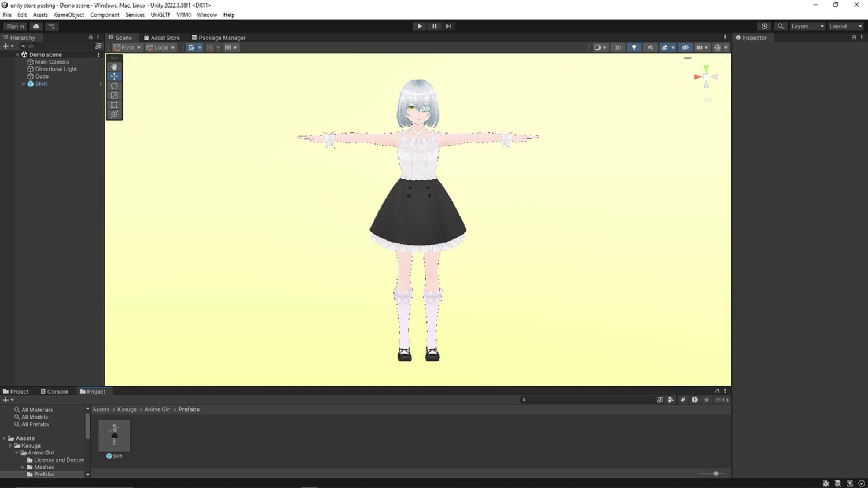Click the activity progress checkmark status icon
Image resolution: width=868 pixels, height=488 pixels.
click(x=862, y=483)
